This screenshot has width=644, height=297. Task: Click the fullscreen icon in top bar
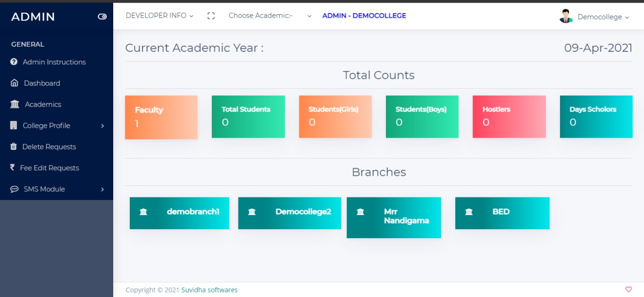tap(211, 16)
